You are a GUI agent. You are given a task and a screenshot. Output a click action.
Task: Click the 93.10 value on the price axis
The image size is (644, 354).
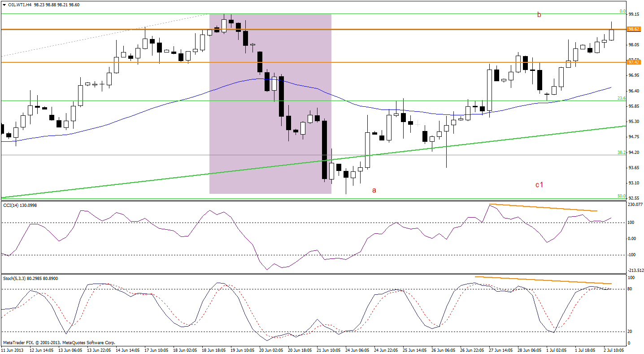(x=634, y=183)
